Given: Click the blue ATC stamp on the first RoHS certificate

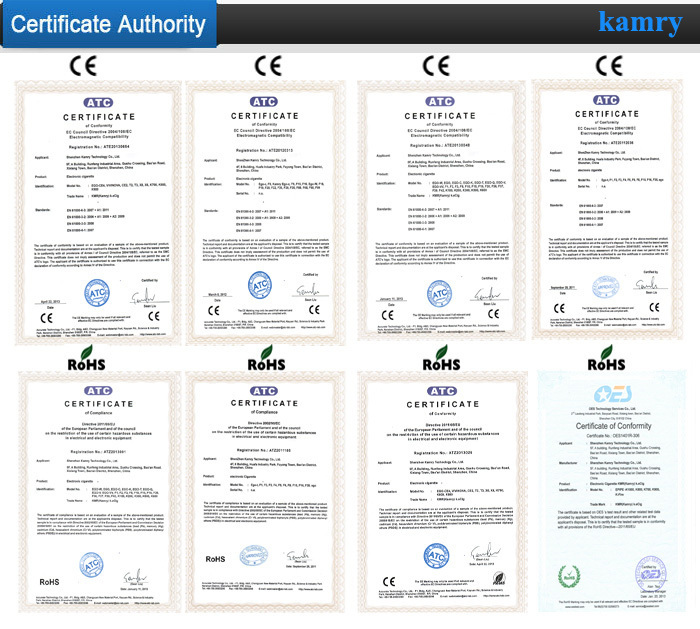Looking at the screenshot, I should tap(91, 565).
